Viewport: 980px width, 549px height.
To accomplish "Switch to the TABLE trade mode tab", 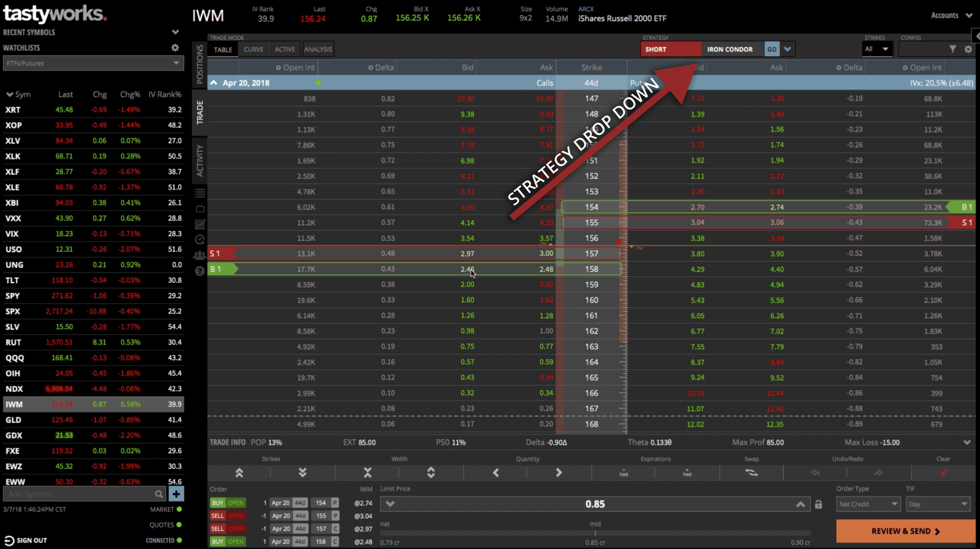I will click(x=223, y=50).
